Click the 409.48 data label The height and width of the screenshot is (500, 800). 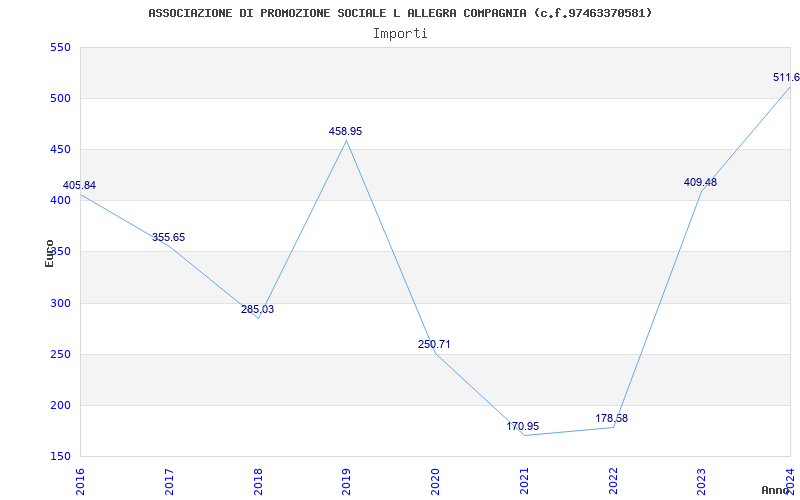[x=700, y=182]
